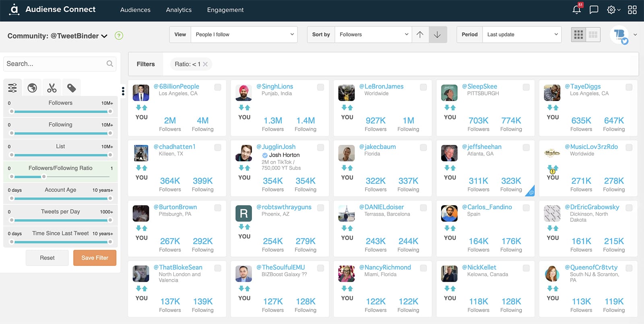
Task: Select the LeBronJames card checkbox
Action: click(423, 87)
